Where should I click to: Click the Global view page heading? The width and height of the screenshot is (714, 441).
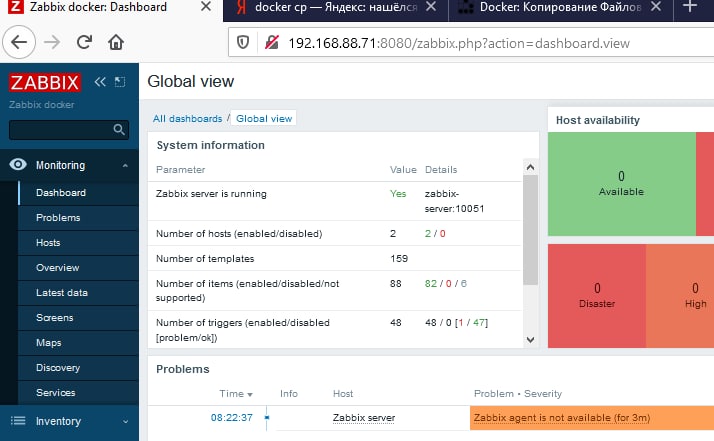click(x=190, y=81)
